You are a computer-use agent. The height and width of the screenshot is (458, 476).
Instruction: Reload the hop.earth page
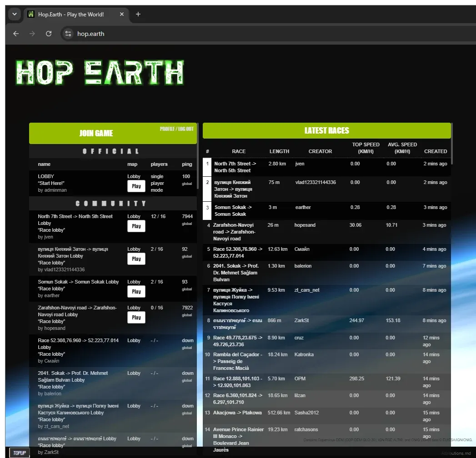click(49, 34)
